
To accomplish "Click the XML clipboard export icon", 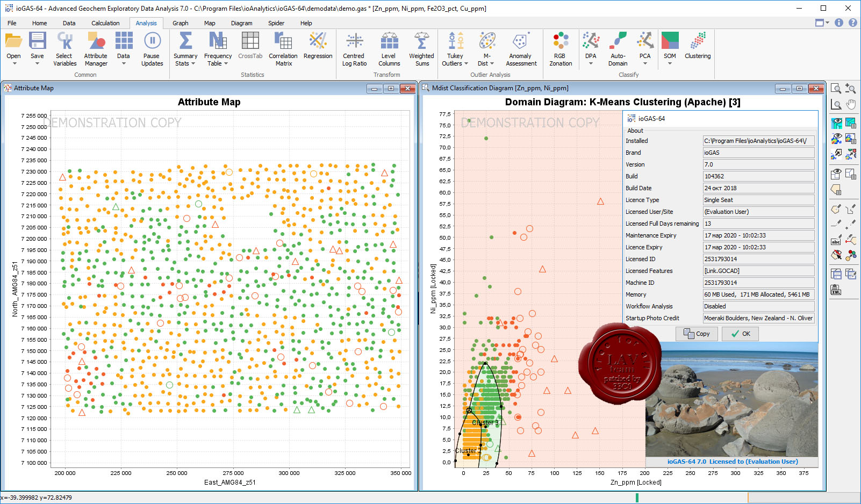I will (x=836, y=290).
